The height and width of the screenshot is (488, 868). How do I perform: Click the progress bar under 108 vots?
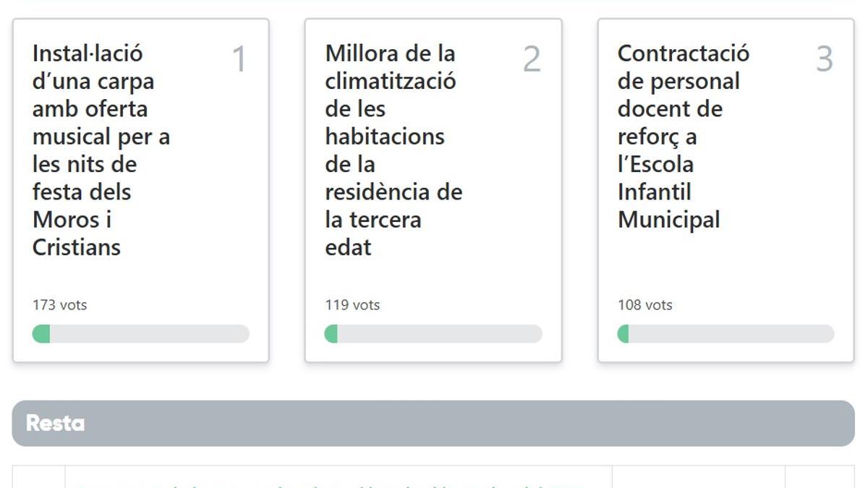[x=726, y=334]
